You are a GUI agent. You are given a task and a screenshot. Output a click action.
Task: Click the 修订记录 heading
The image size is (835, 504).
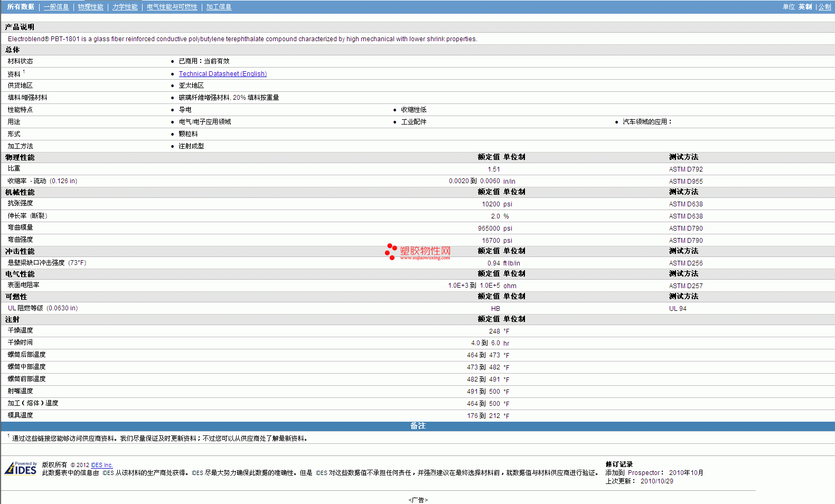pyautogui.click(x=619, y=464)
